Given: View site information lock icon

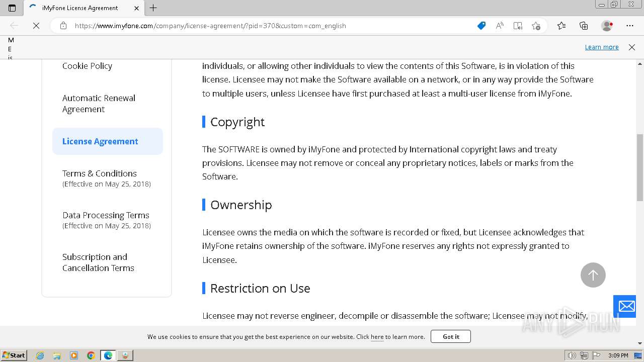Looking at the screenshot, I should [x=63, y=26].
